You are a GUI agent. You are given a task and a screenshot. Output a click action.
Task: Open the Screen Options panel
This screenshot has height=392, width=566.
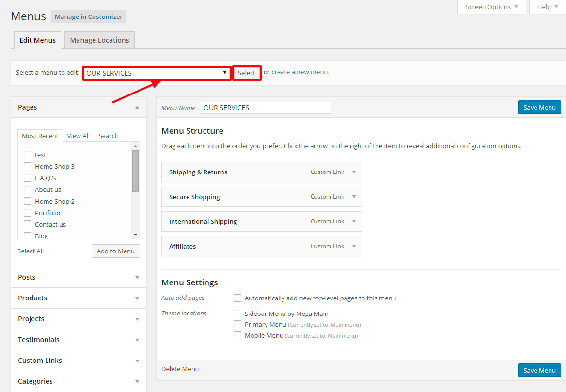(491, 7)
